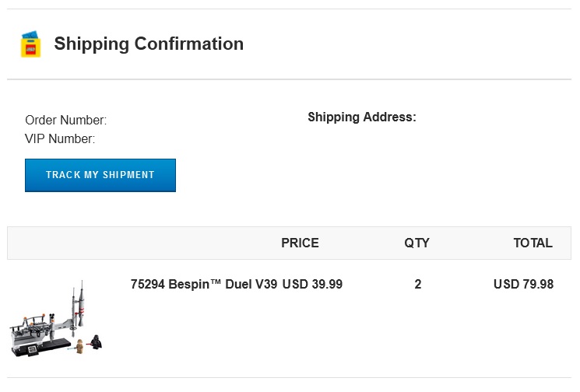
Task: Click the red LEGO logo on the bag
Action: tap(30, 49)
